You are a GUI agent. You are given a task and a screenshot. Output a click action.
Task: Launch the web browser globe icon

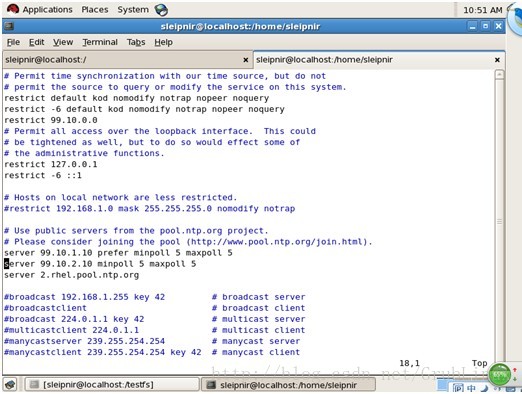click(161, 10)
